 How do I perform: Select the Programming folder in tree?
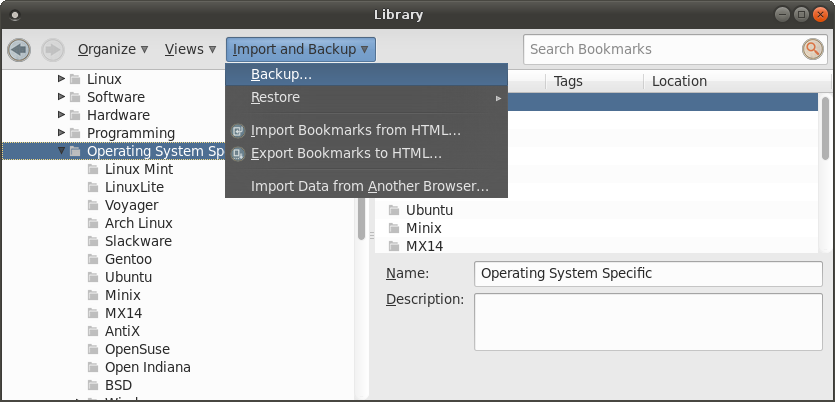tap(131, 133)
